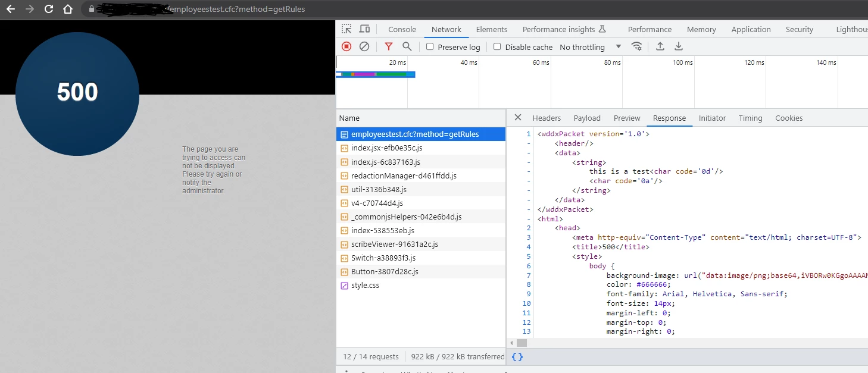
Task: Select index.js-6c837163.js request
Action: (x=420, y=162)
